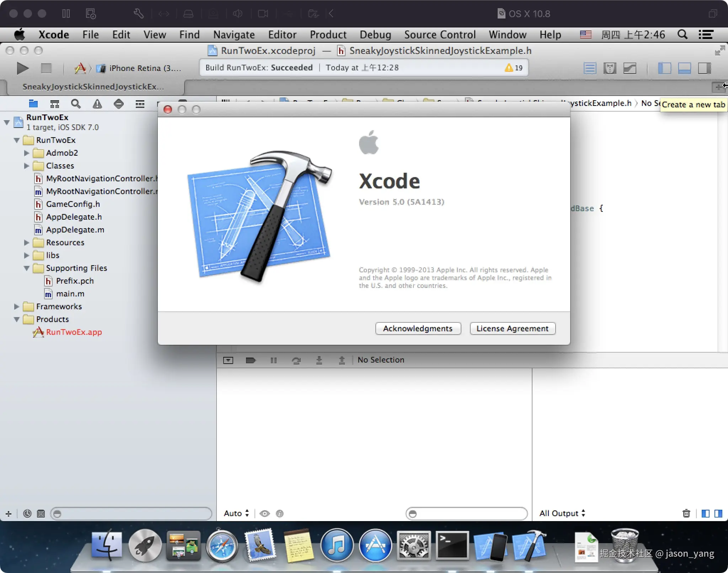
Task: Select AppDelegate.m in the navigator
Action: point(75,230)
